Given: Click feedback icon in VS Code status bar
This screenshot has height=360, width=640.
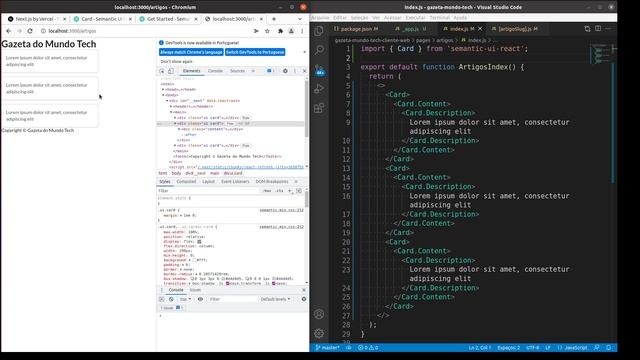Looking at the screenshot, I should (597, 348).
